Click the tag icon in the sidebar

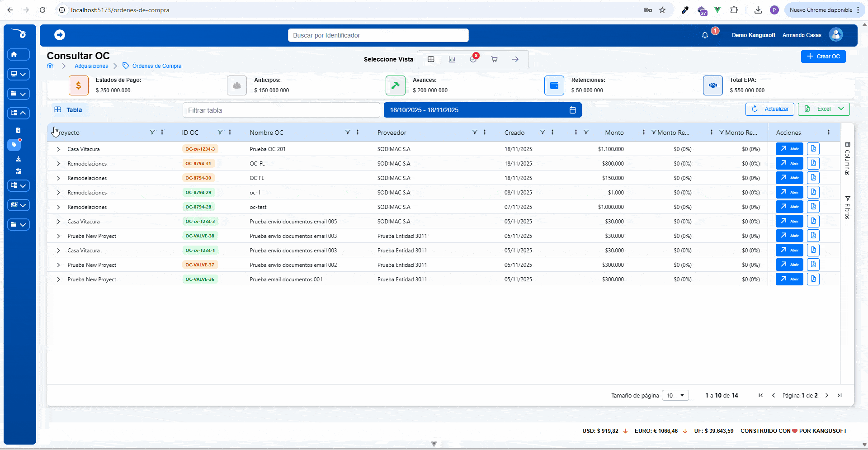tap(14, 145)
